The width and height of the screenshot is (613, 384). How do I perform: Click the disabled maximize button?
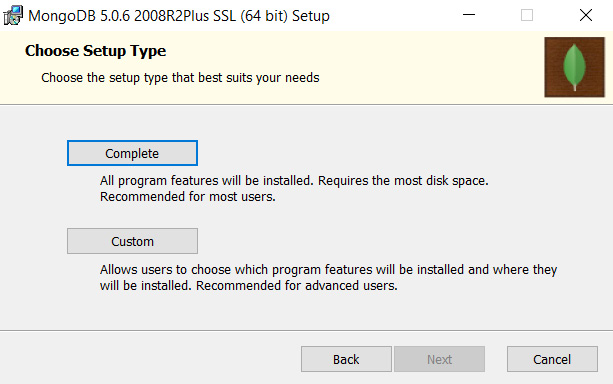(x=527, y=15)
